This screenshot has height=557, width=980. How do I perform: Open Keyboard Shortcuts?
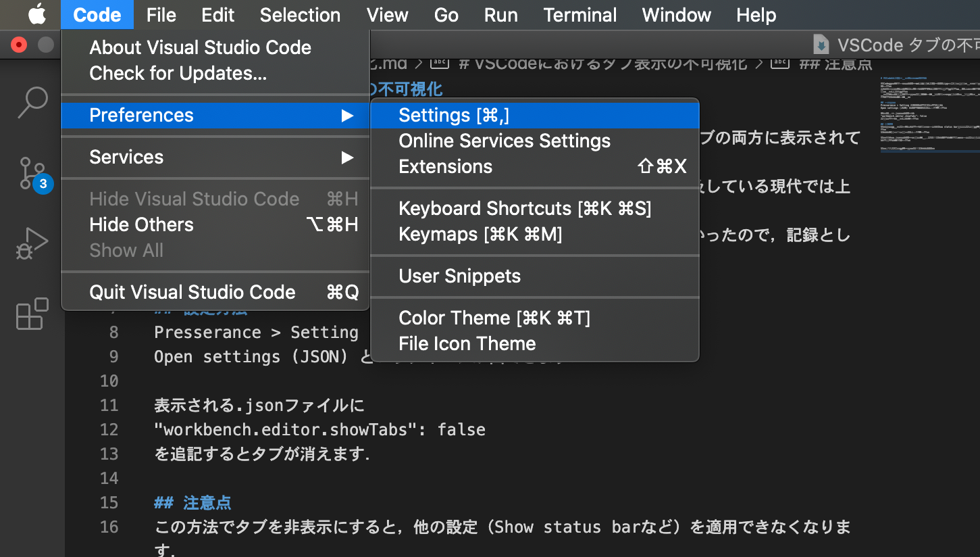[x=535, y=209]
